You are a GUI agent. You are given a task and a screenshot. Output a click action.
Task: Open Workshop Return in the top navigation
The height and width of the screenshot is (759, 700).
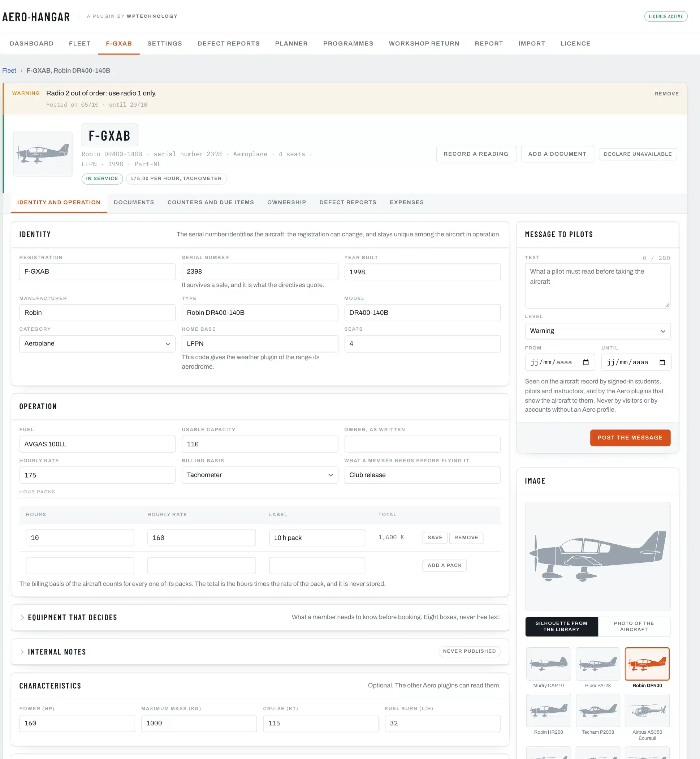424,44
